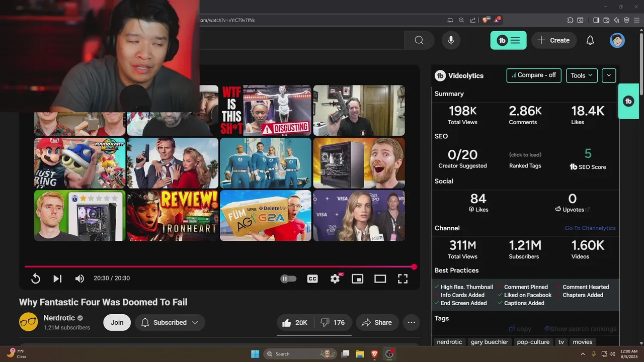Open the Windows Start button
Image resolution: width=644 pixels, height=362 pixels.
click(x=255, y=354)
